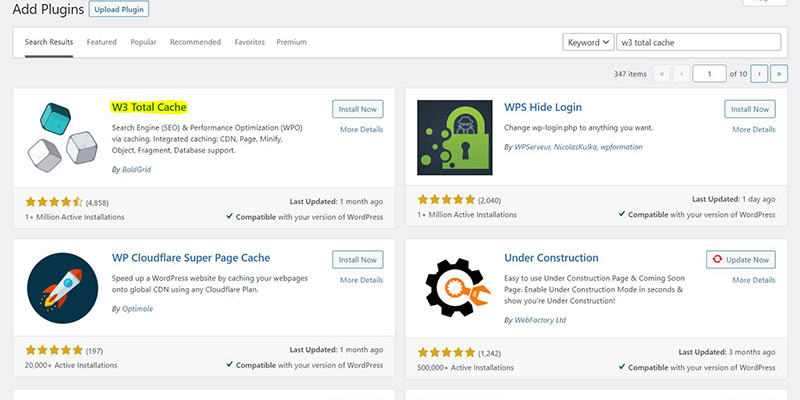Screen dimensions: 800x400
Task: Click the WPS Hide Login padlock icon
Action: 455,137
